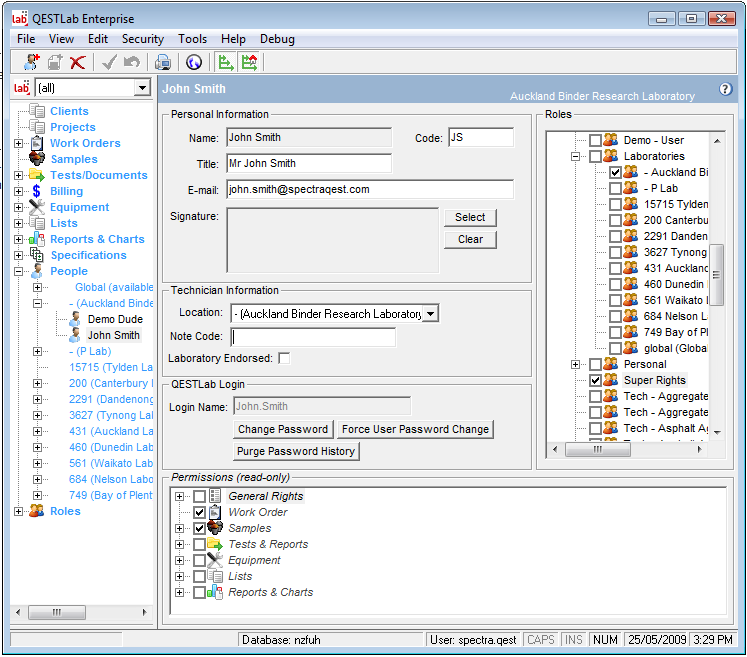Click the help question mark icon

click(726, 89)
